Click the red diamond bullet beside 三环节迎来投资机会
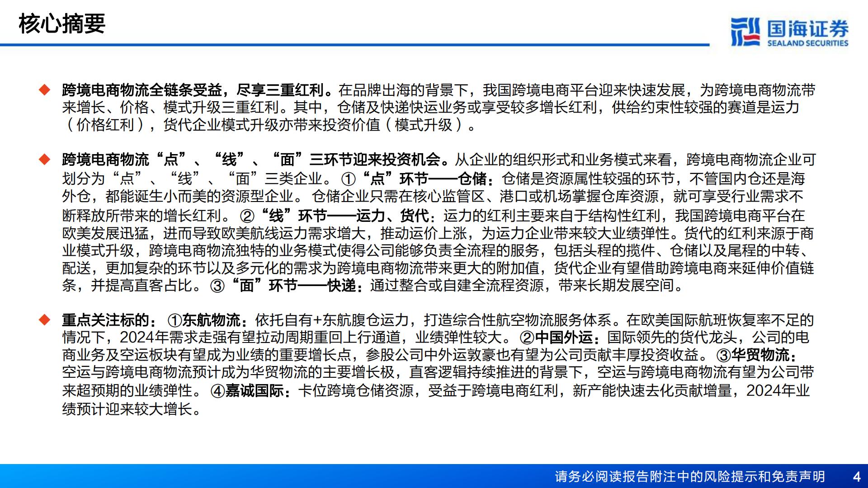Screen dimensions: 868x488 [x=45, y=160]
